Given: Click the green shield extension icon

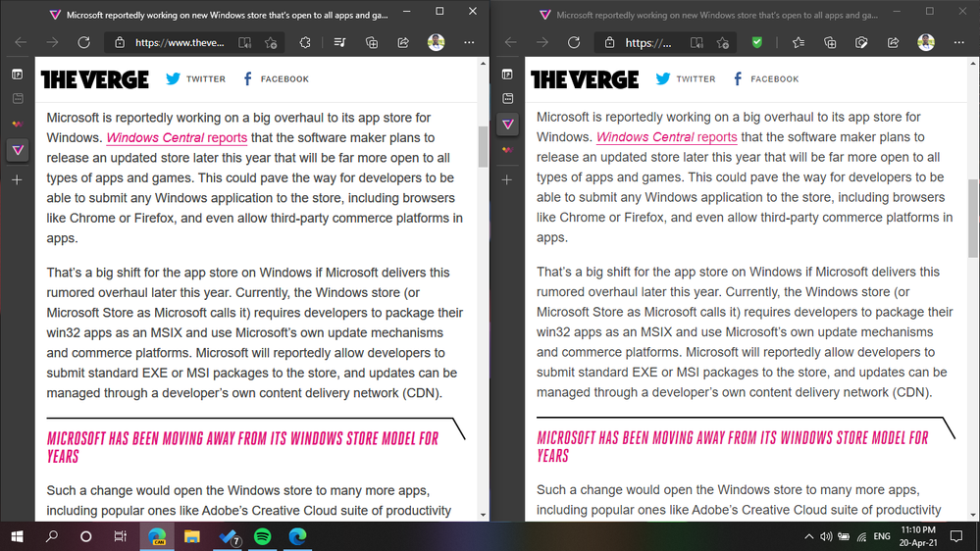Looking at the screenshot, I should point(757,42).
